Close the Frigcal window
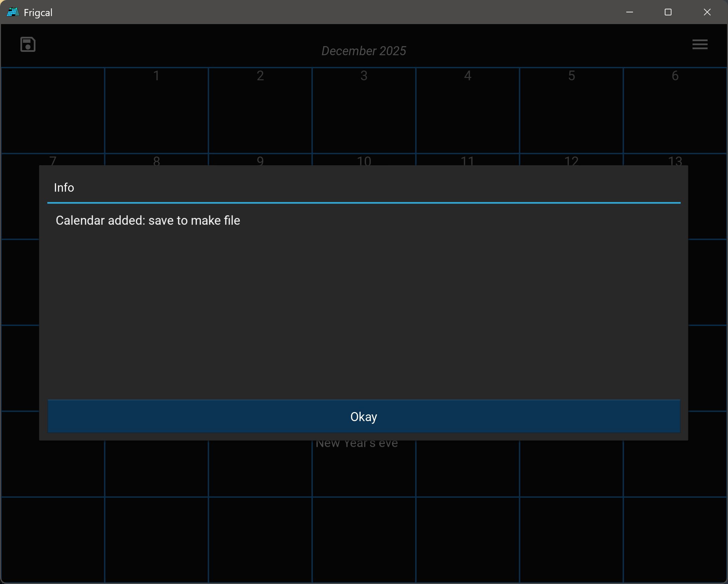This screenshot has width=728, height=584. [x=707, y=12]
